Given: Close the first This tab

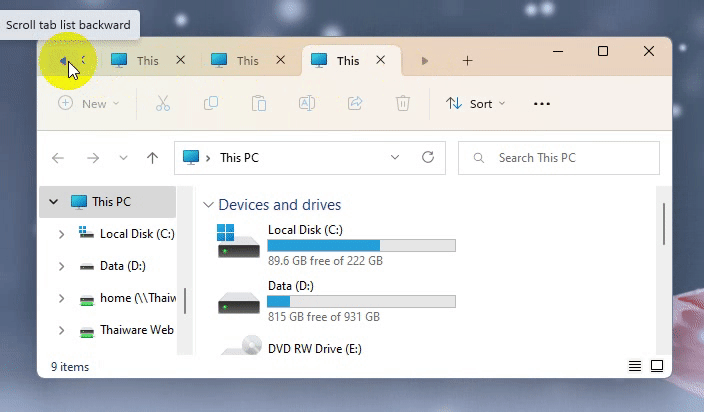Looking at the screenshot, I should pyautogui.click(x=180, y=60).
